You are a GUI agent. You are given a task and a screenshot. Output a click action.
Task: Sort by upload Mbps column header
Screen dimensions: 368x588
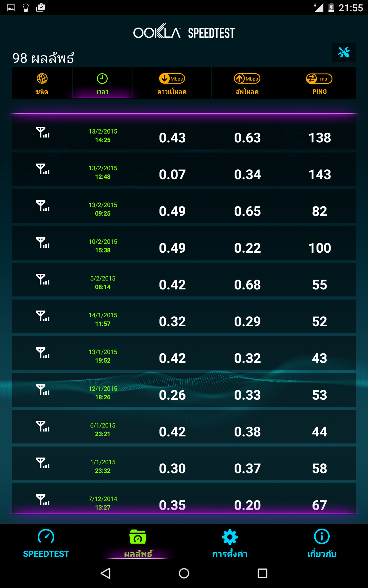coord(247,83)
